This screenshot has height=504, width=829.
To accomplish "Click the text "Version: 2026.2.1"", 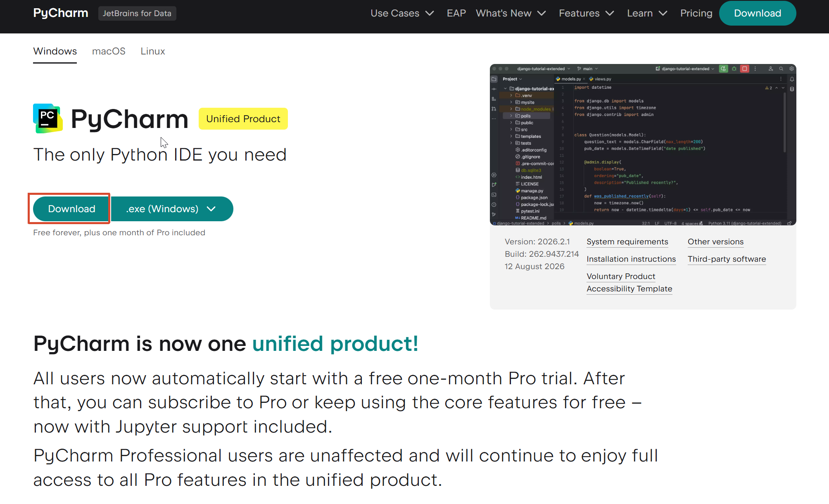I will (537, 242).
